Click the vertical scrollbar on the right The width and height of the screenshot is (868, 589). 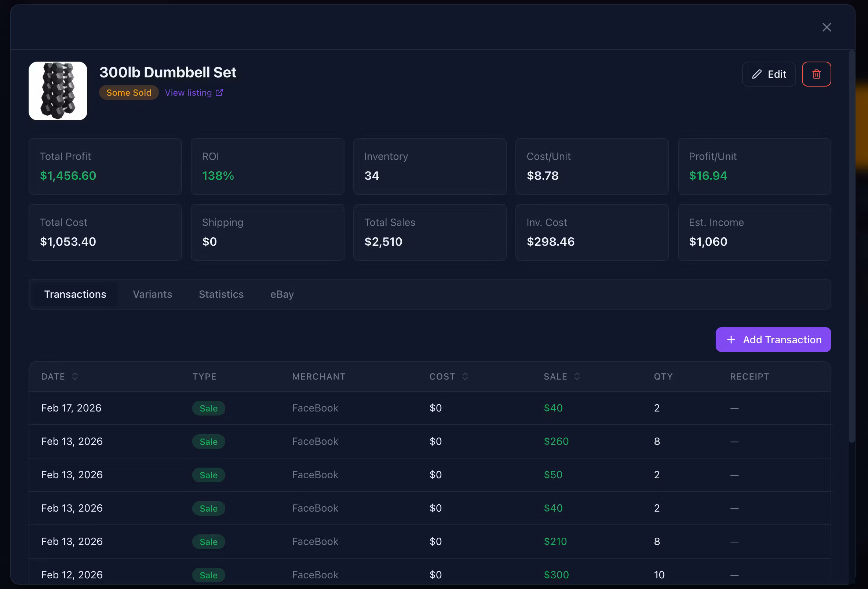point(852,246)
